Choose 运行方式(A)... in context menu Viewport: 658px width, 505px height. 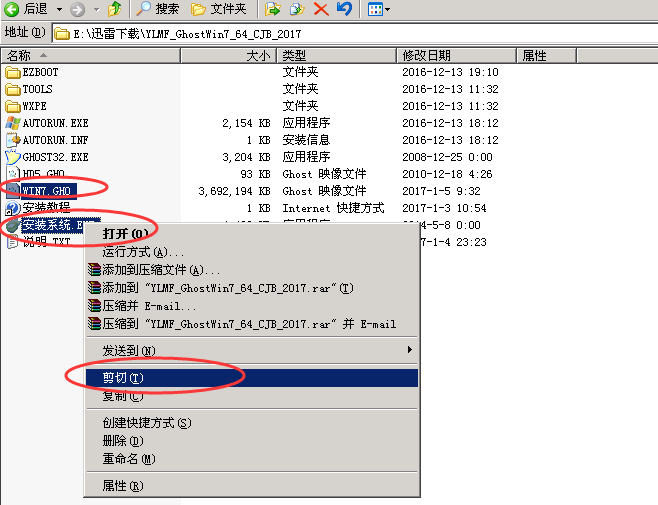(x=252, y=252)
